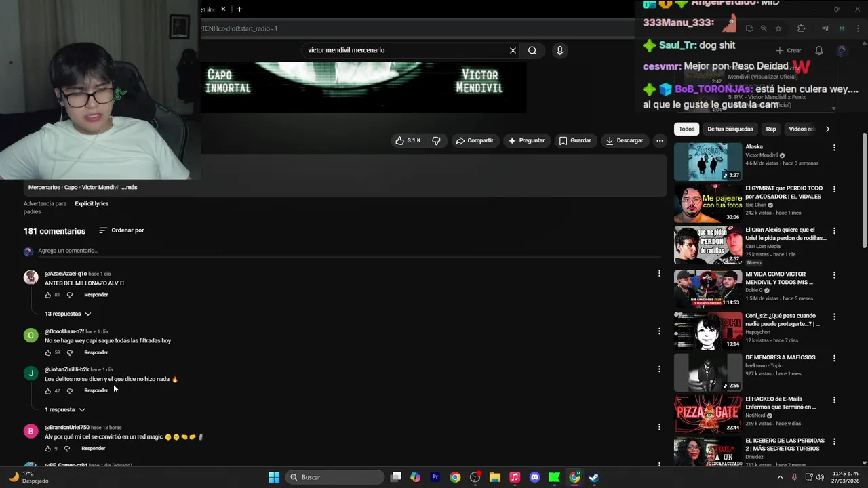Open options for Alaska video

[834, 147]
